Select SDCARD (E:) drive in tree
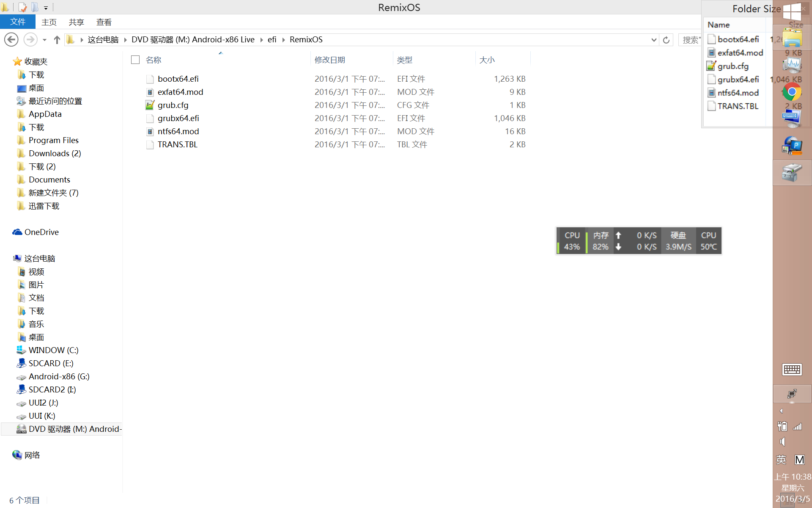Viewport: 812px width, 508px height. click(51, 363)
